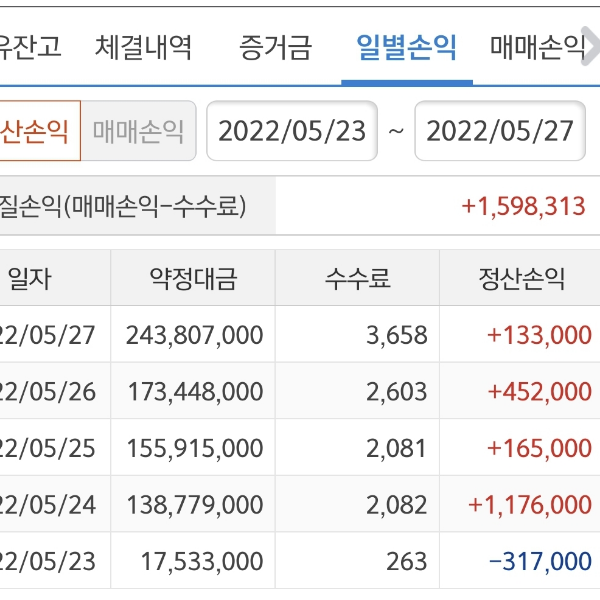Click the 약정대금 column header
Screen dimensions: 600x600
pyautogui.click(x=193, y=279)
